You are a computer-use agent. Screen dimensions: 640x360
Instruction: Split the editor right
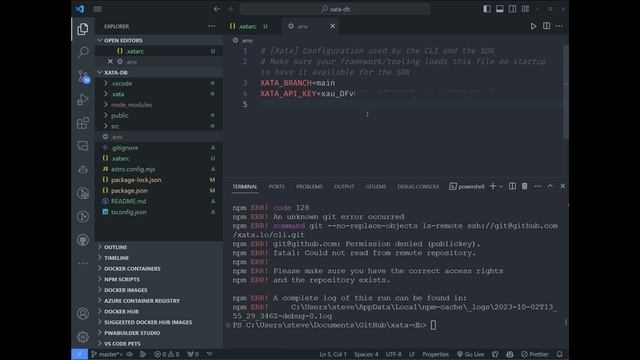pos(546,26)
